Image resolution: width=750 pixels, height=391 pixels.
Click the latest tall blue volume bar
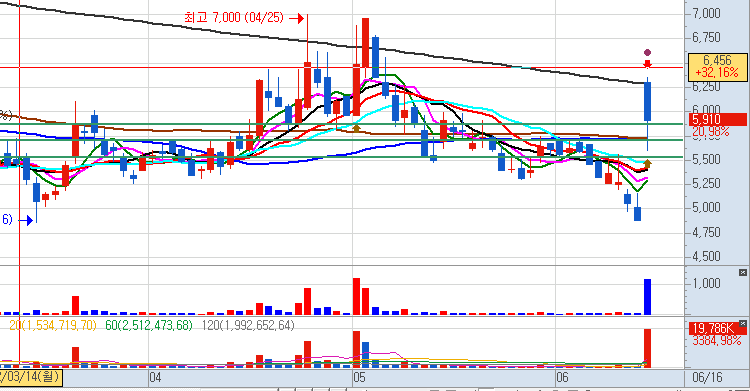(x=647, y=297)
